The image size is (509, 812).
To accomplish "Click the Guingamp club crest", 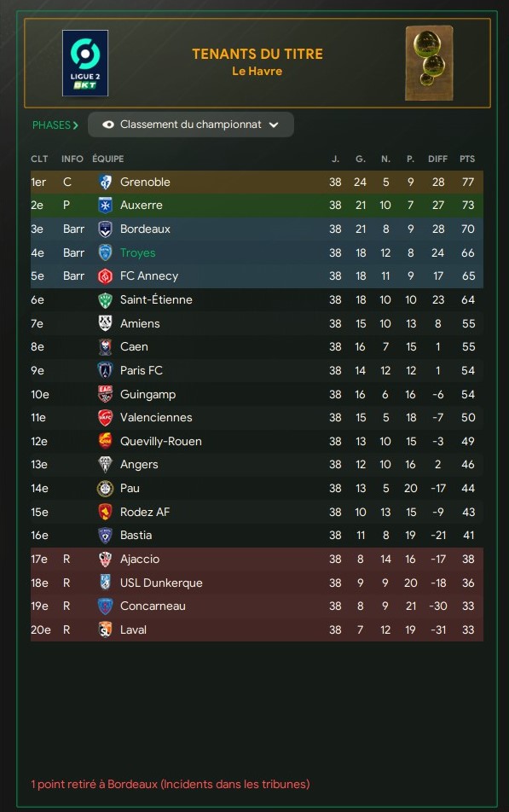I will point(105,394).
